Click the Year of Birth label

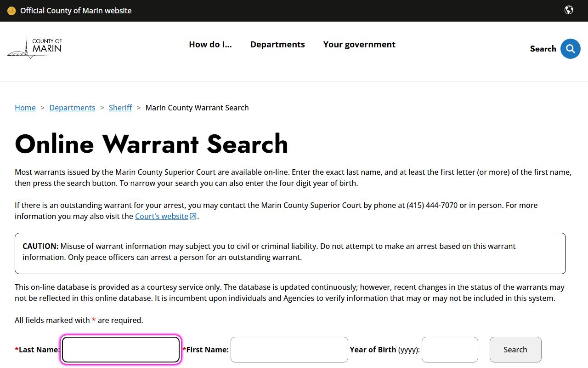click(x=384, y=350)
